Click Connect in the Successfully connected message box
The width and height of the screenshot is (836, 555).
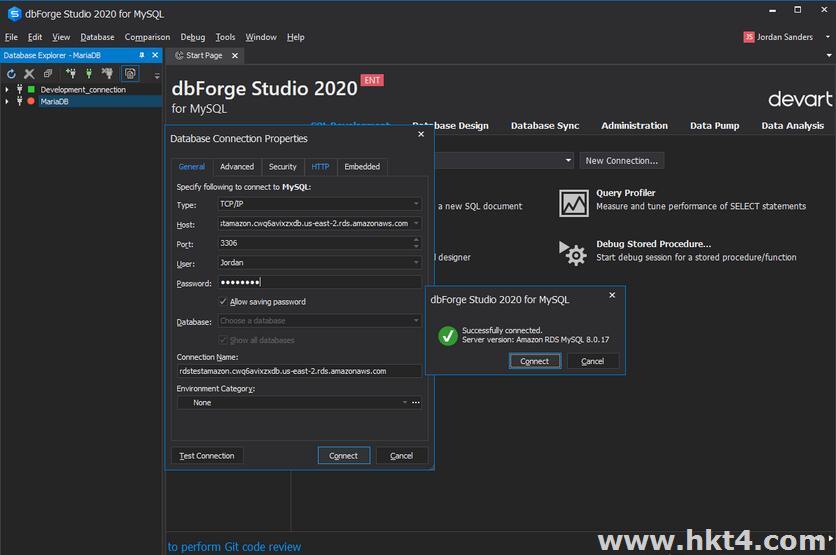pyautogui.click(x=534, y=361)
